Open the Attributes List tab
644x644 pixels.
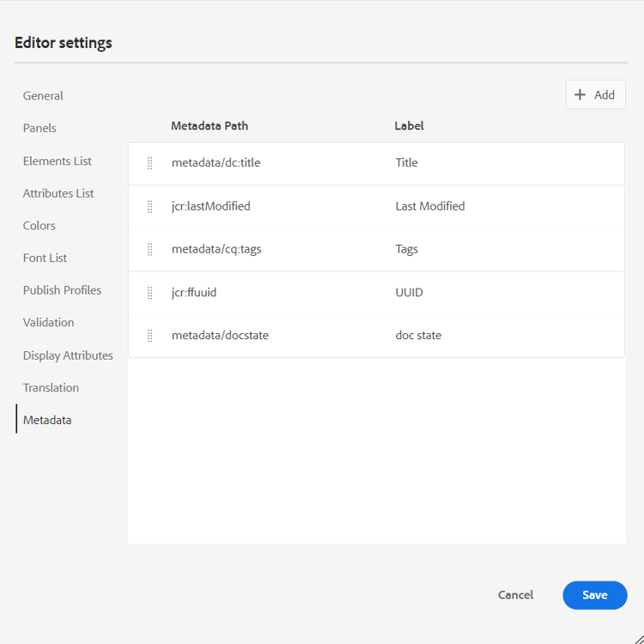58,193
